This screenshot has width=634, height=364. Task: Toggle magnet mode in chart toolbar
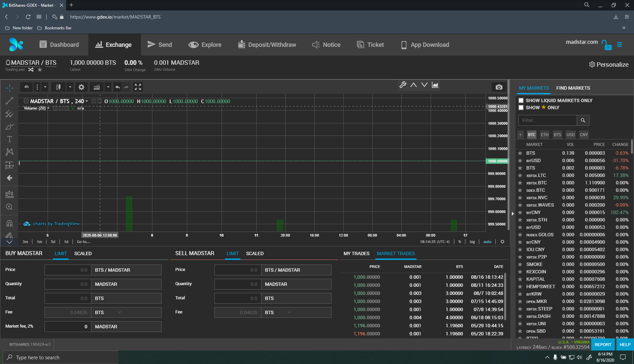(x=9, y=223)
